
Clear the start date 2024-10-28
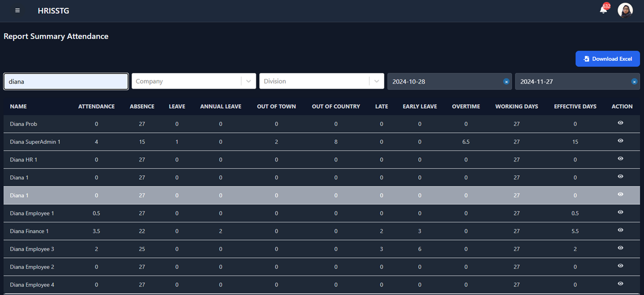[x=506, y=82]
